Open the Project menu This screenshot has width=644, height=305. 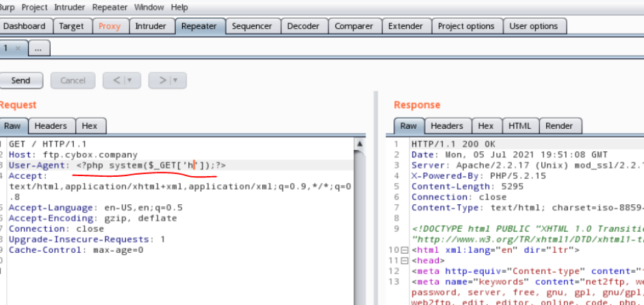coord(34,7)
